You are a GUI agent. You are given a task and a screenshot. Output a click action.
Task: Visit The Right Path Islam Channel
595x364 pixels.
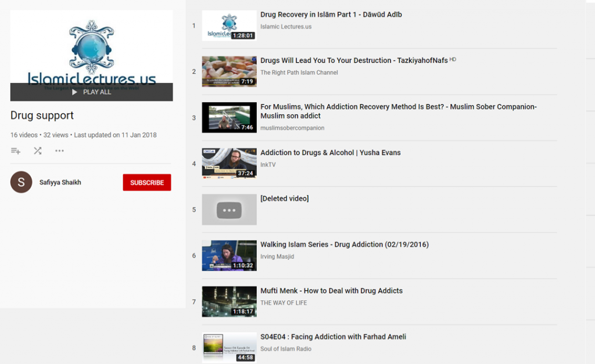(299, 73)
